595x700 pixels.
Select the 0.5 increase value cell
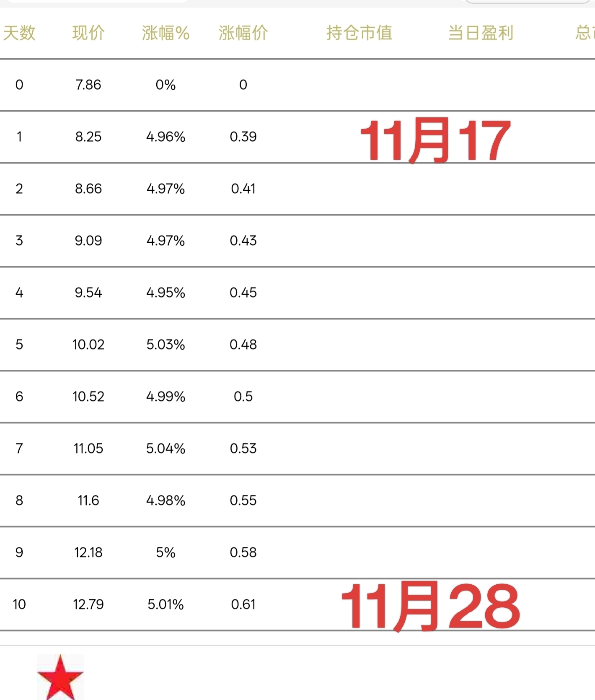click(x=243, y=397)
